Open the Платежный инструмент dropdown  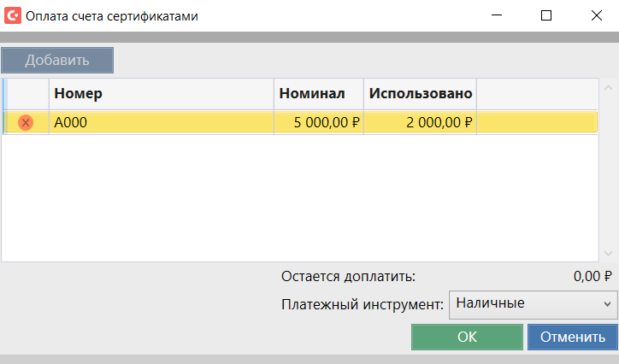[533, 303]
